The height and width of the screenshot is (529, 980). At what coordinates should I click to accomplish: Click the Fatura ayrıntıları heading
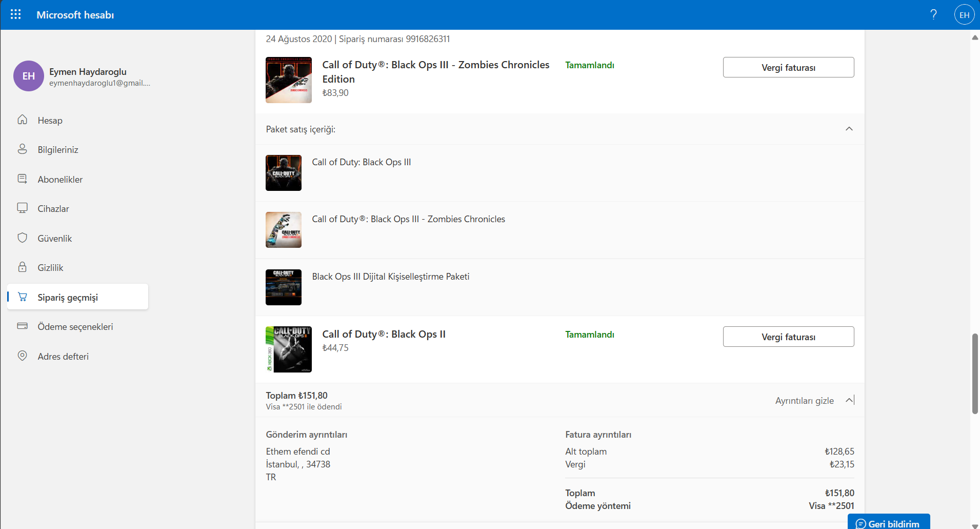click(x=598, y=435)
